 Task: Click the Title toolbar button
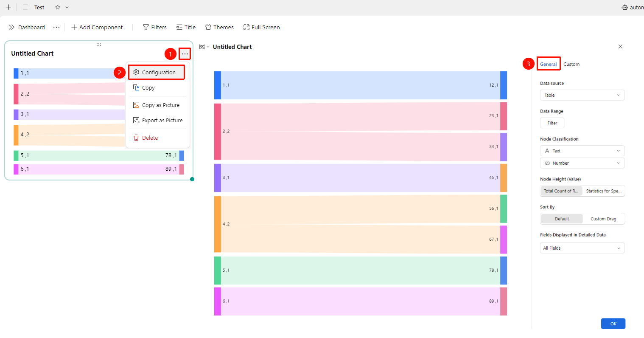[x=186, y=27]
